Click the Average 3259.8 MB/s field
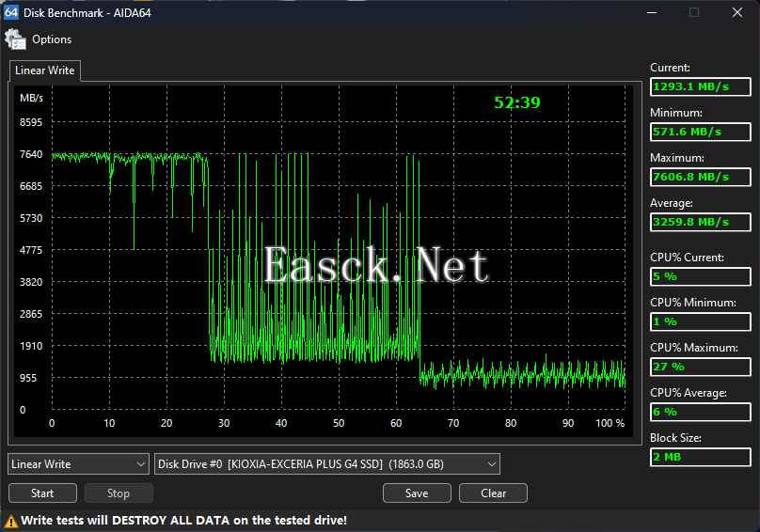Image resolution: width=760 pixels, height=532 pixels. pos(701,222)
